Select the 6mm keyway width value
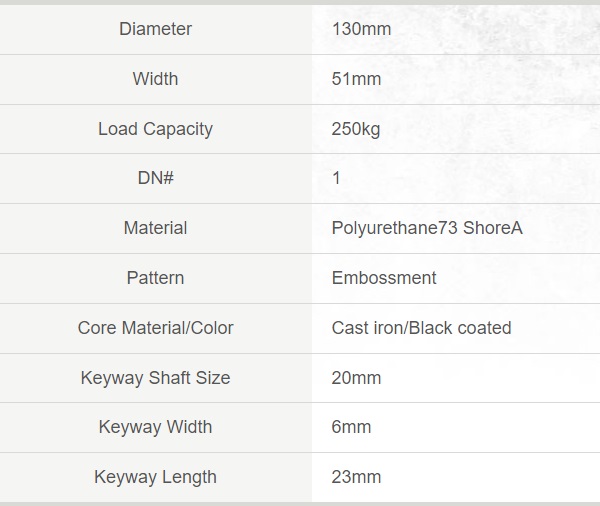The width and height of the screenshot is (600, 506). coord(351,427)
